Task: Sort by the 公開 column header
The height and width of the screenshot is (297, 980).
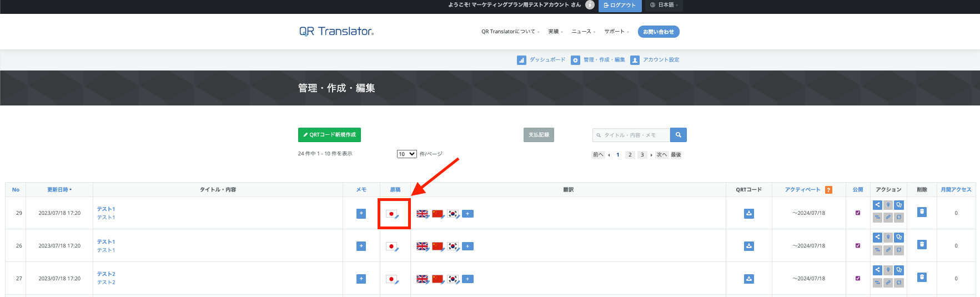Action: point(858,190)
